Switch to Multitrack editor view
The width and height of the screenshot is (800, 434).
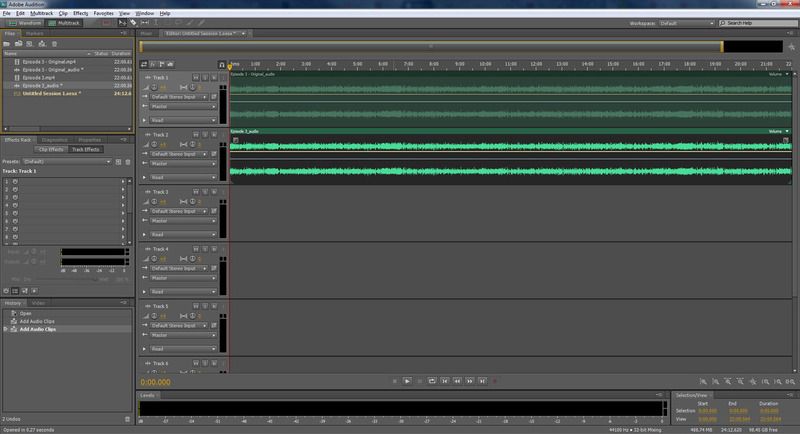64,23
